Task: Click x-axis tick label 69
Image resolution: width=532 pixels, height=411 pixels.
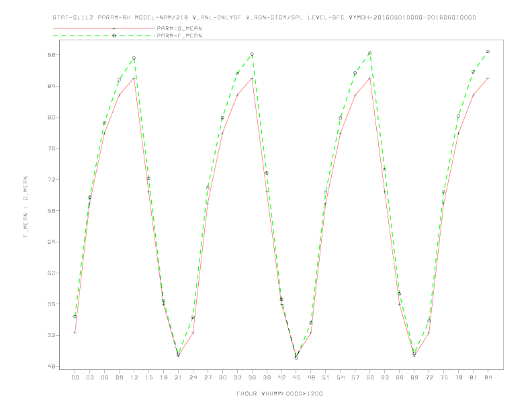Action: point(414,377)
